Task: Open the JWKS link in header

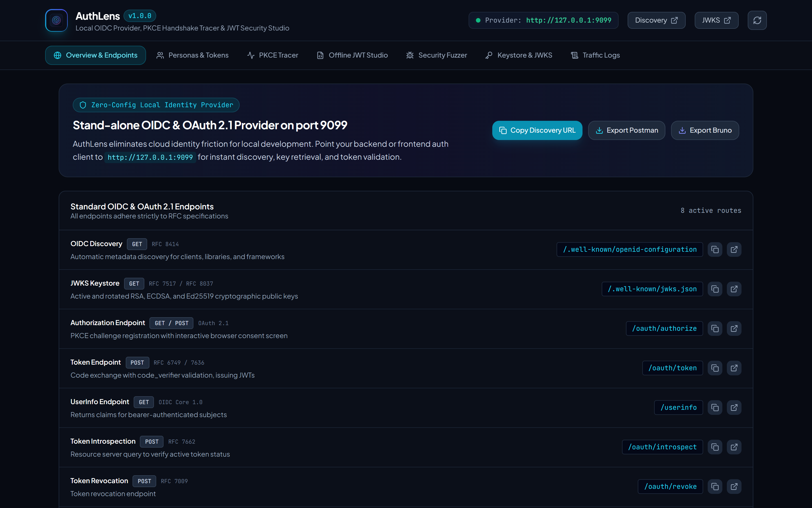Action: (716, 20)
